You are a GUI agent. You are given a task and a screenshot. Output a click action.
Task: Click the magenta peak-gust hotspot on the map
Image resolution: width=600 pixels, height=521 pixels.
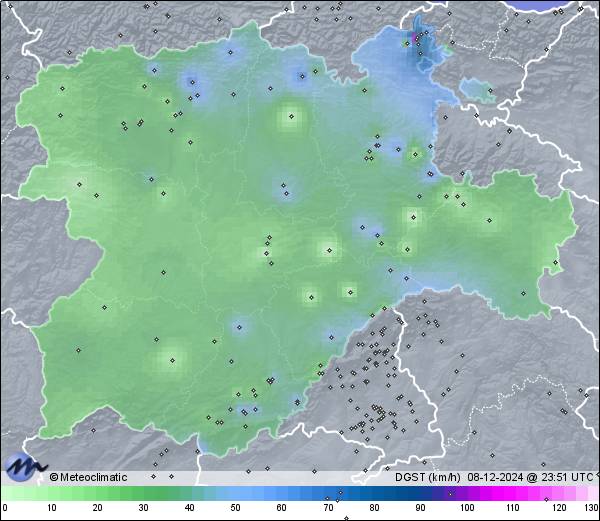point(414,39)
